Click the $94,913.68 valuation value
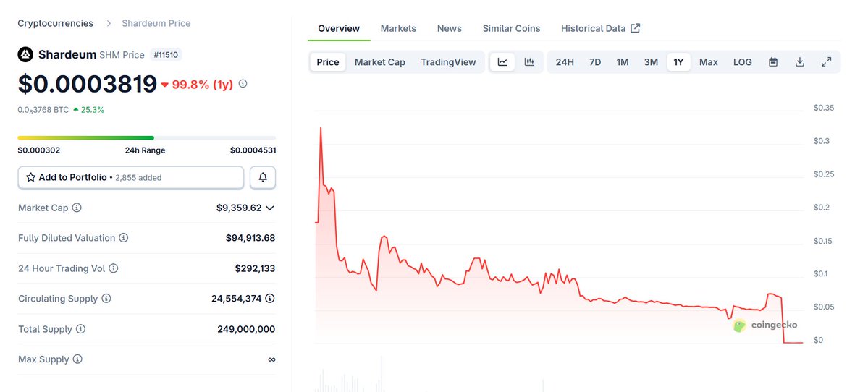 click(250, 238)
